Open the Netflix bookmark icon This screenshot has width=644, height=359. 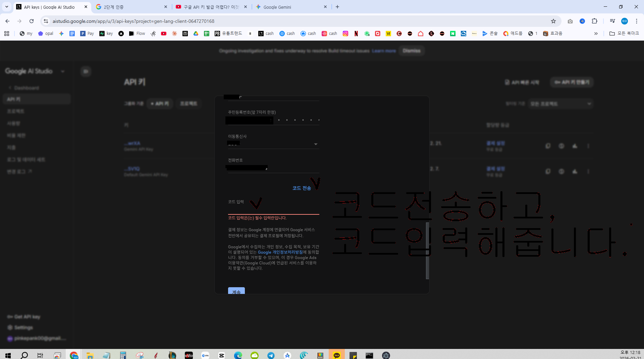356,34
